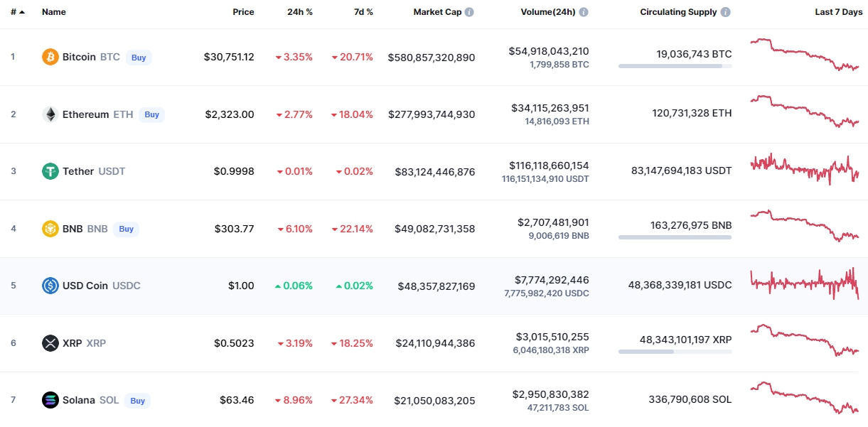
Task: Sort by the 7d % column header
Action: click(x=363, y=12)
